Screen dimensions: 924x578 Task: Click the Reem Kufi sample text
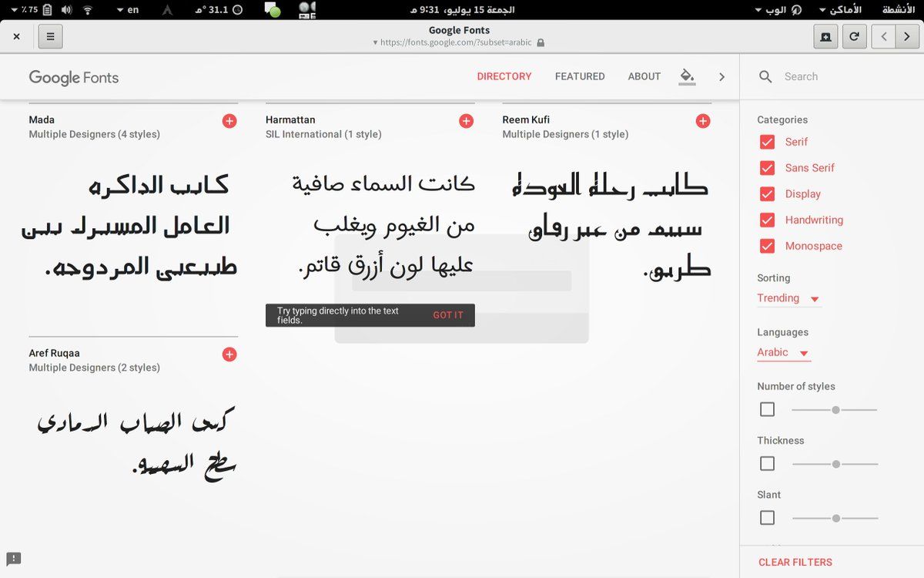[612, 227]
